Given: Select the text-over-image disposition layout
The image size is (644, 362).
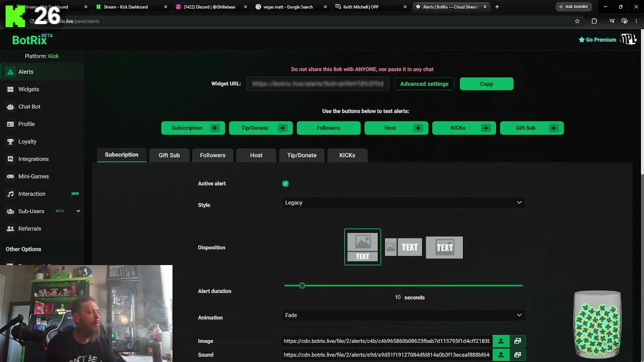Looking at the screenshot, I should coord(444,247).
